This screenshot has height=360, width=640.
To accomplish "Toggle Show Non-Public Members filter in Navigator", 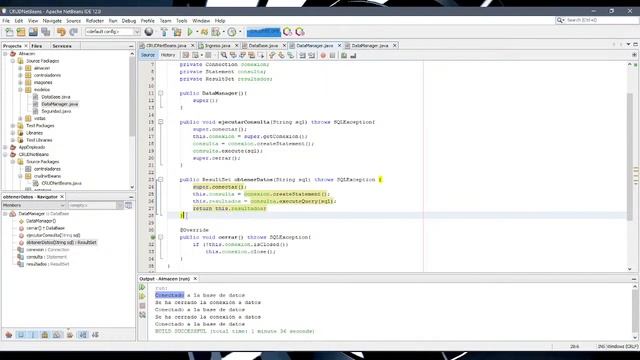I will tap(45, 335).
